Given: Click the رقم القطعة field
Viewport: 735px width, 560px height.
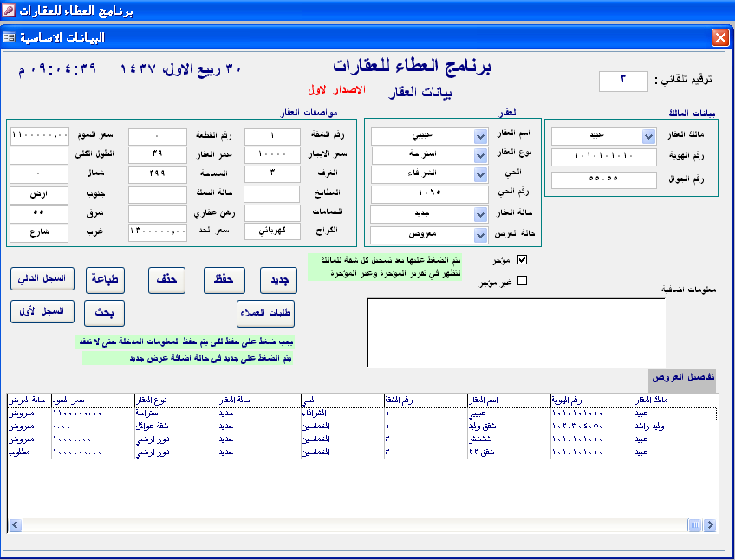Looking at the screenshot, I should pyautogui.click(x=158, y=136).
